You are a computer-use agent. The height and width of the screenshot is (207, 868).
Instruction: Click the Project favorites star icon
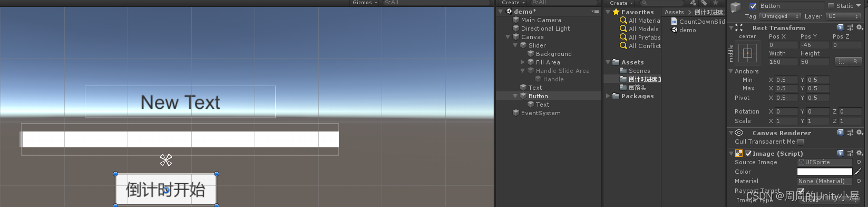pos(716,3)
